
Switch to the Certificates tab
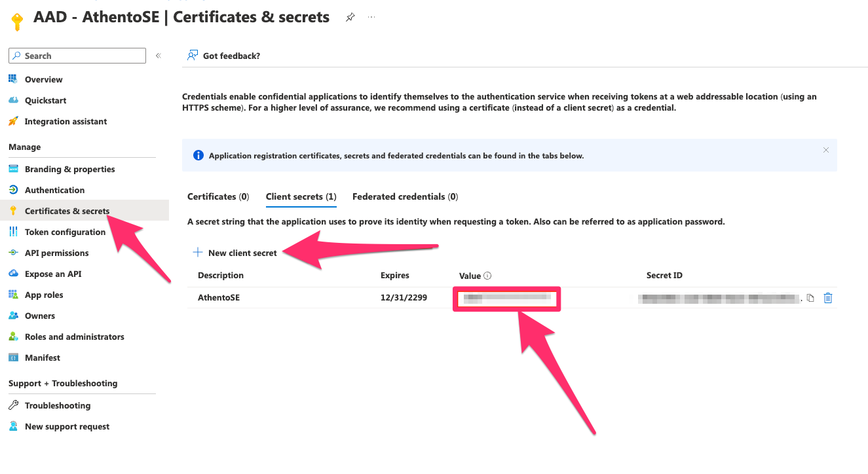pyautogui.click(x=218, y=196)
